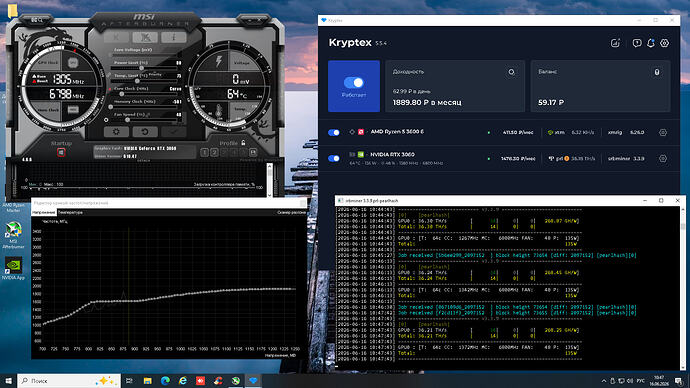Select Afterburner profile slot 2
The width and height of the screenshot is (690, 388).
(214, 152)
